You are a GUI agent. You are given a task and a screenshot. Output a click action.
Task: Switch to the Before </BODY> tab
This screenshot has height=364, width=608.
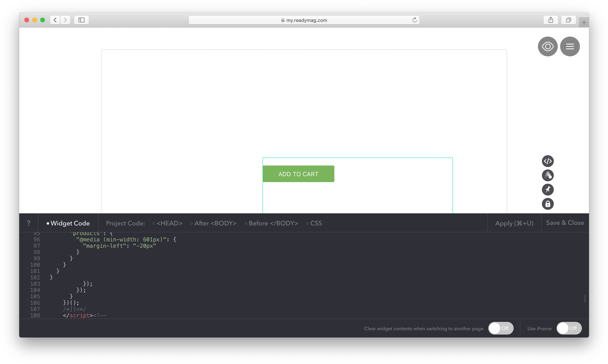pos(271,223)
